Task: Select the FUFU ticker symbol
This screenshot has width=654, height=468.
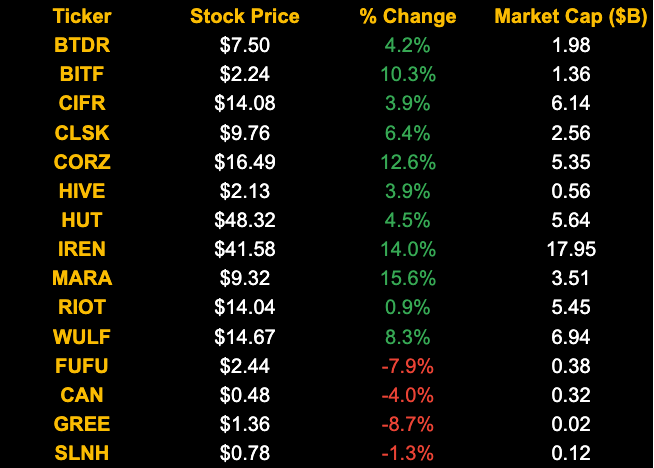Action: (82, 366)
